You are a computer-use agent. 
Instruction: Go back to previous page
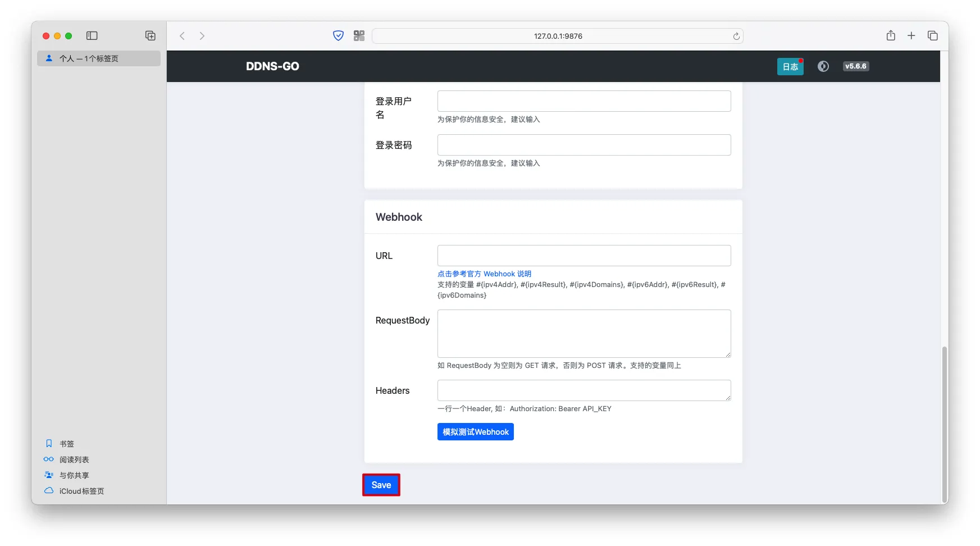coord(182,36)
